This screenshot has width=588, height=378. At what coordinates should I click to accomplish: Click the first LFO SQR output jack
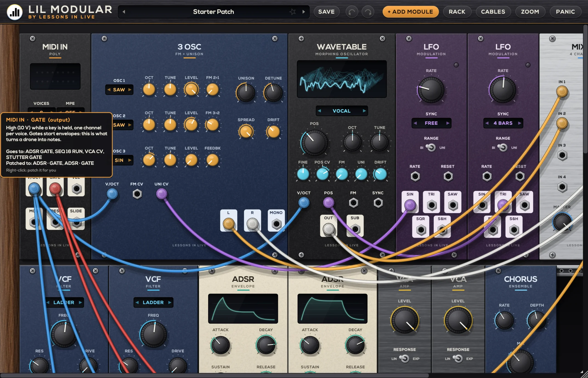tap(421, 230)
